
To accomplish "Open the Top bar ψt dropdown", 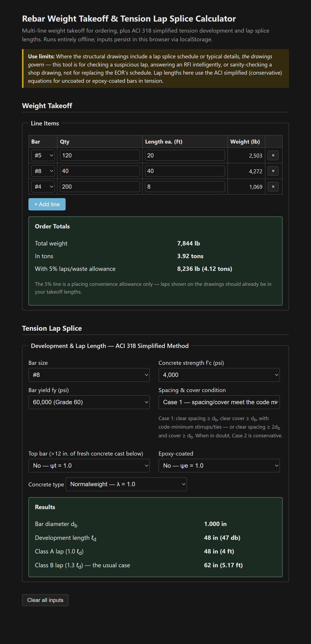I will point(89,466).
